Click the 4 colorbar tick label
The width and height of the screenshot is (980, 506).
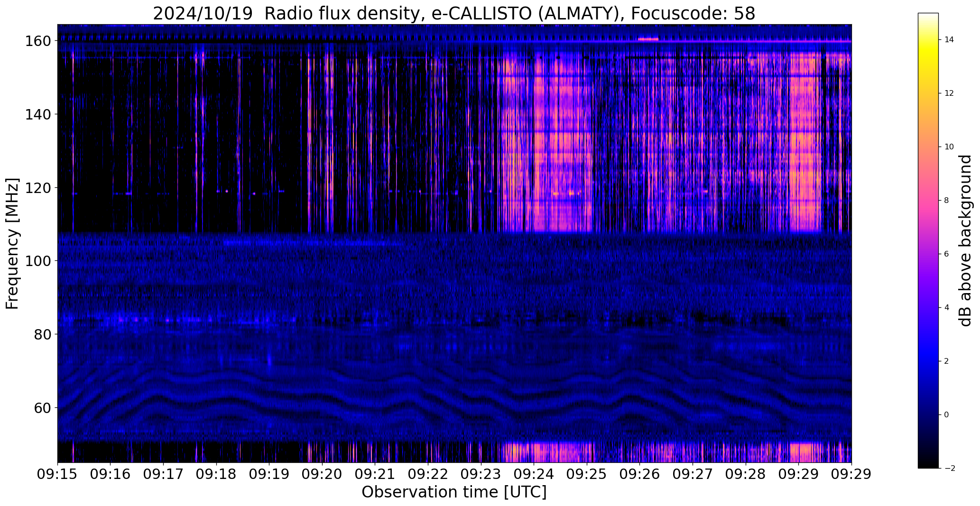946,308
